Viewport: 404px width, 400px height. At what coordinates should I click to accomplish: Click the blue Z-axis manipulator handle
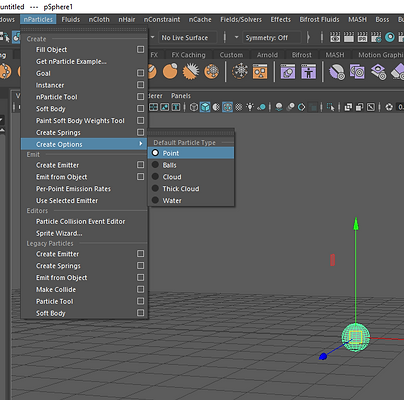(323, 357)
